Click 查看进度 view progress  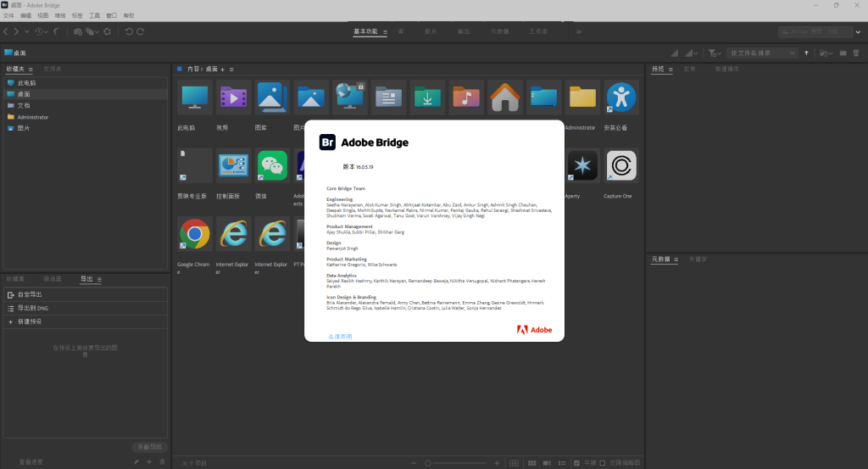tap(31, 462)
